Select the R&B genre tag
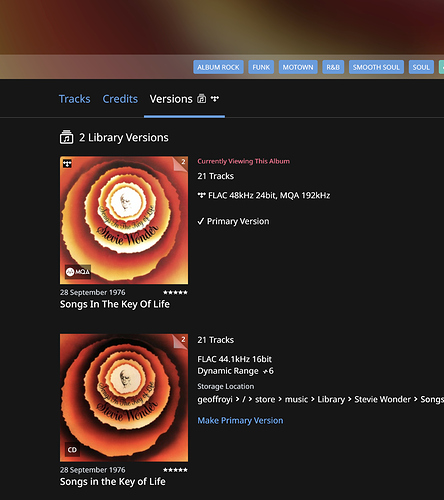This screenshot has width=444, height=500. pos(333,67)
